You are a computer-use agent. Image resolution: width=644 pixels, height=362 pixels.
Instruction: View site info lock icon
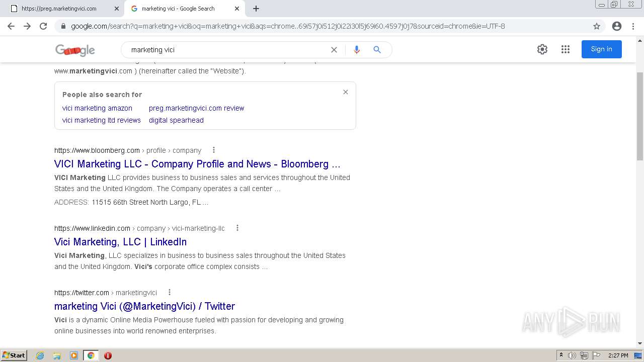(x=63, y=26)
